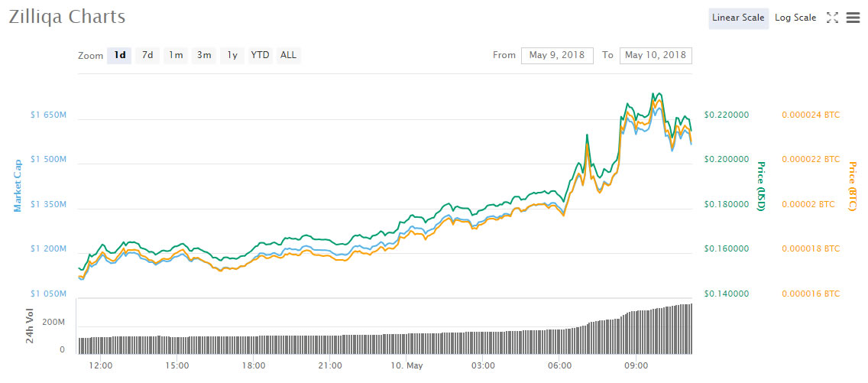868x383 pixels.
Task: Click the price spike peak near 09:00
Action: pos(654,95)
